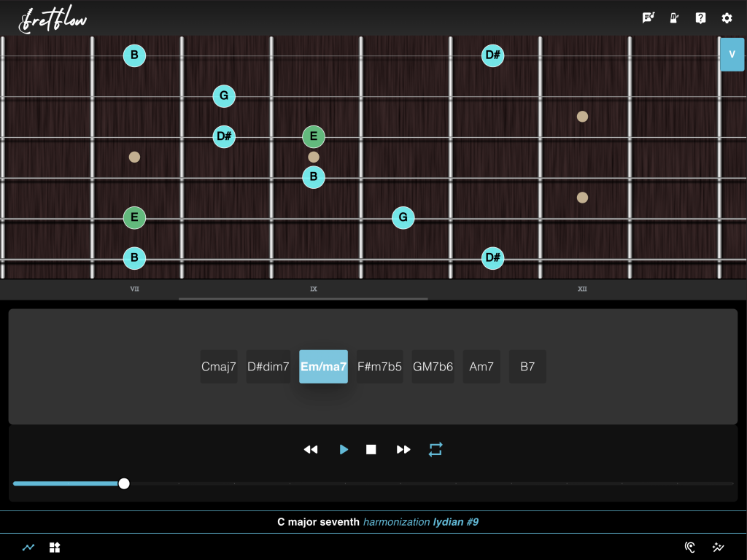Select the B7 chord
The width and height of the screenshot is (747, 560).
(x=527, y=367)
